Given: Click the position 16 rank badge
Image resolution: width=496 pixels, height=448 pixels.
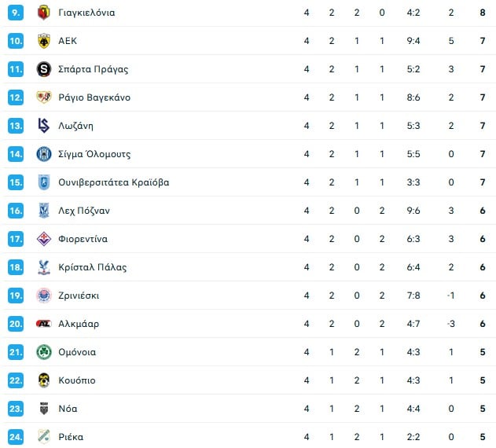Looking at the screenshot, I should [16, 211].
